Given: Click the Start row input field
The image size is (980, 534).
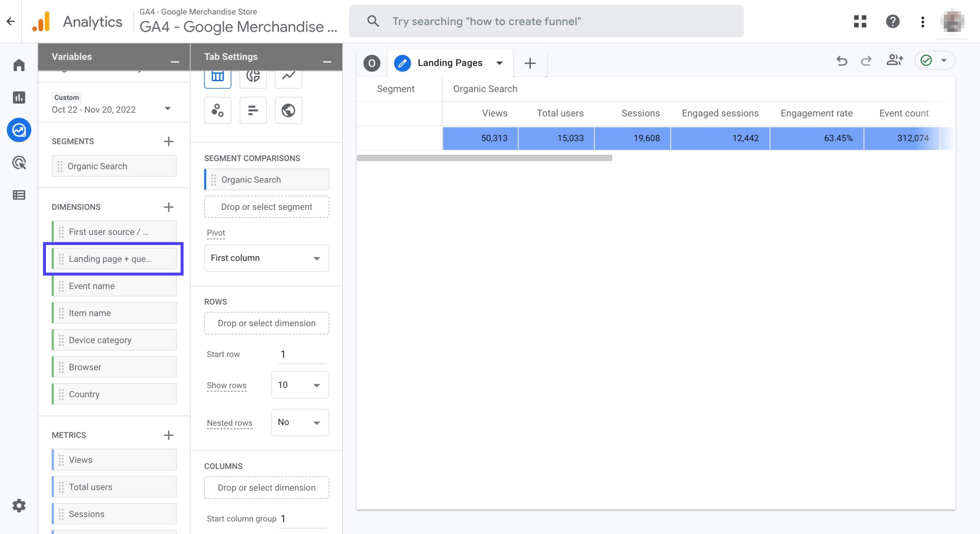Looking at the screenshot, I should click(x=299, y=354).
